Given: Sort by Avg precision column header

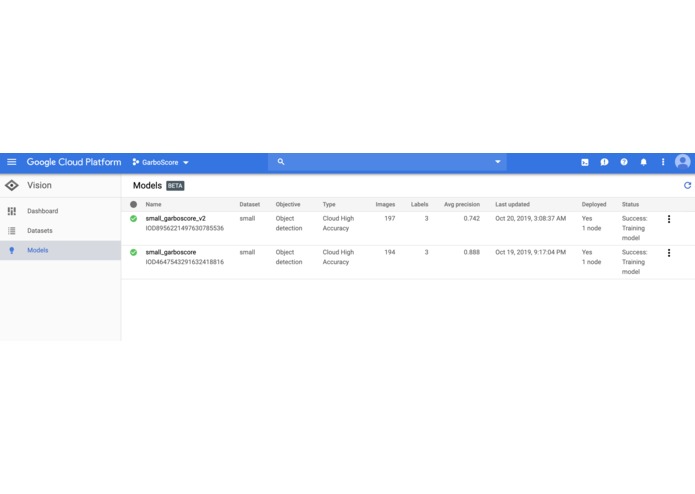Looking at the screenshot, I should point(462,204).
